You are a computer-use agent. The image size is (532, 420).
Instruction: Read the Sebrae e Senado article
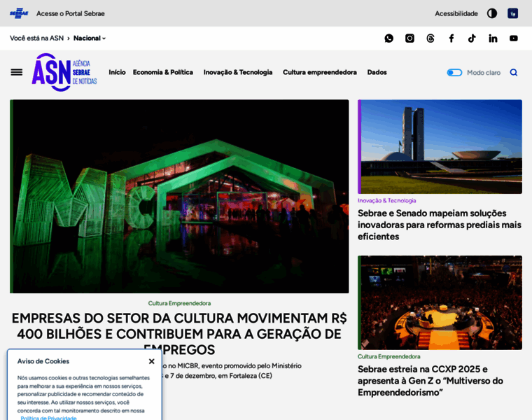point(440,225)
